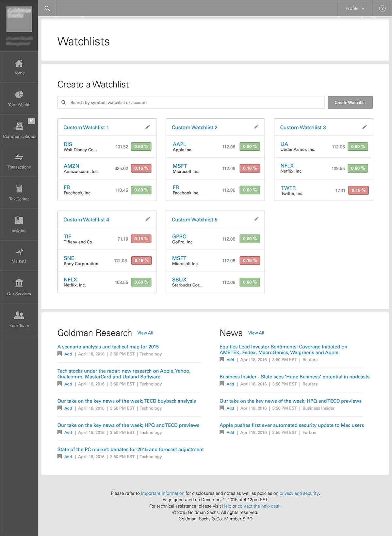Open 'State of the PC market' article

click(x=131, y=449)
